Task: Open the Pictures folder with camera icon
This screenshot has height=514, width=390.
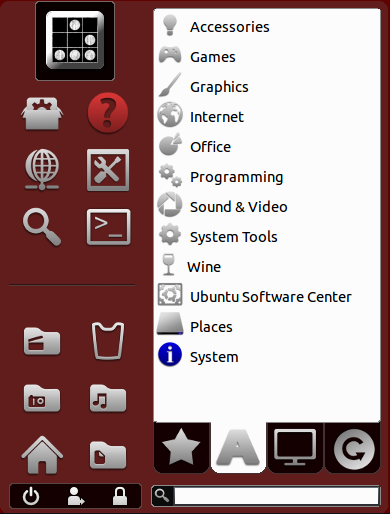Action: coord(42,398)
